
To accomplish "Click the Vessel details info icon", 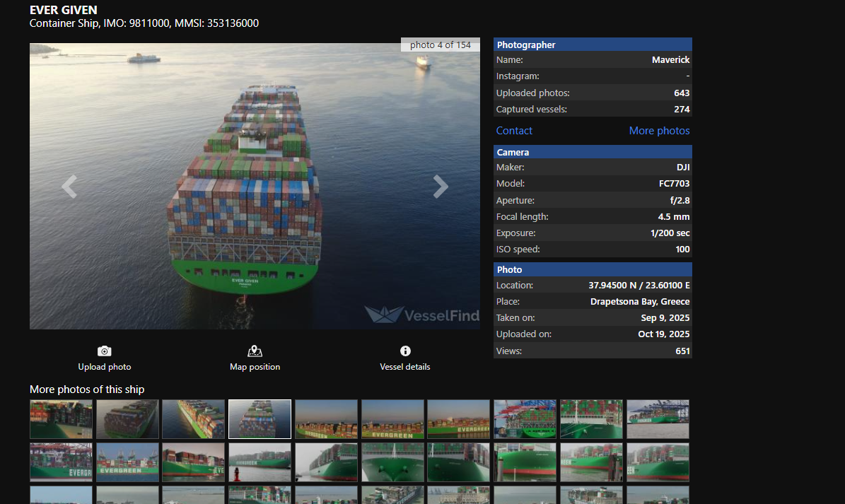I will (405, 351).
